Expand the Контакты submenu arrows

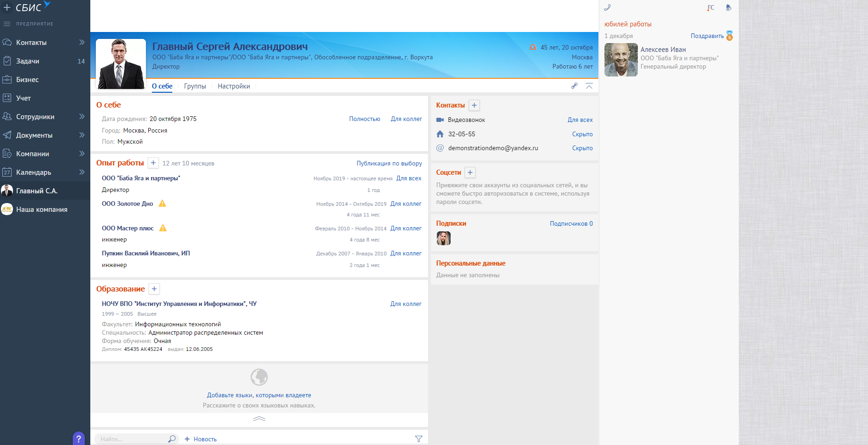[x=82, y=42]
